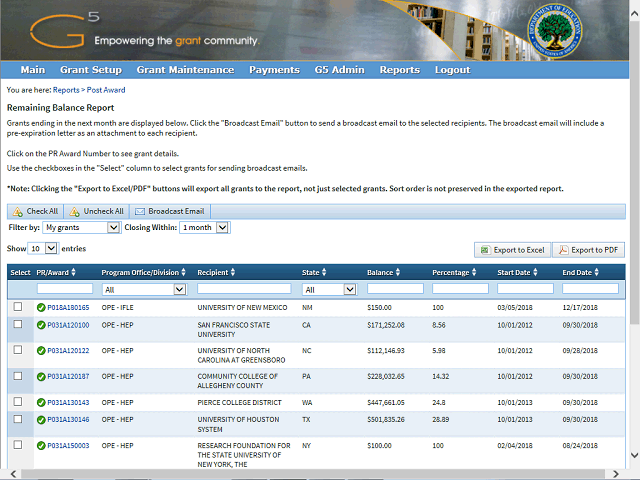
Task: Open PR Award number P031A120122
Action: 68,351
